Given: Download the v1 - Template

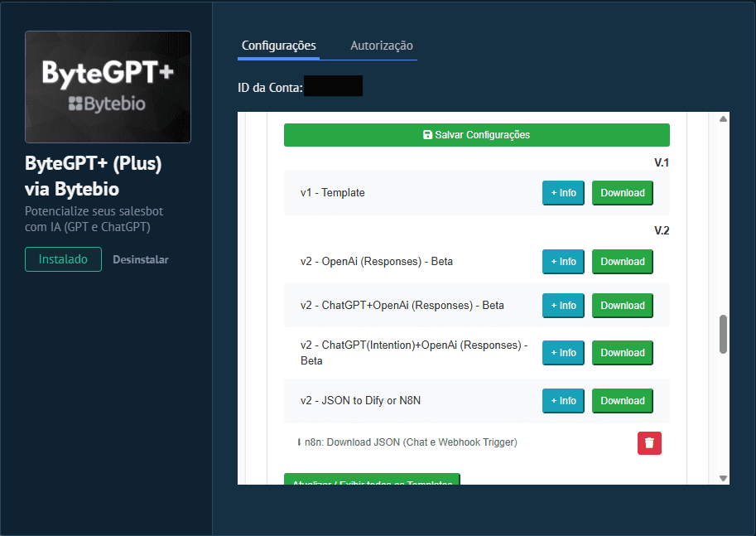Looking at the screenshot, I should pos(623,193).
